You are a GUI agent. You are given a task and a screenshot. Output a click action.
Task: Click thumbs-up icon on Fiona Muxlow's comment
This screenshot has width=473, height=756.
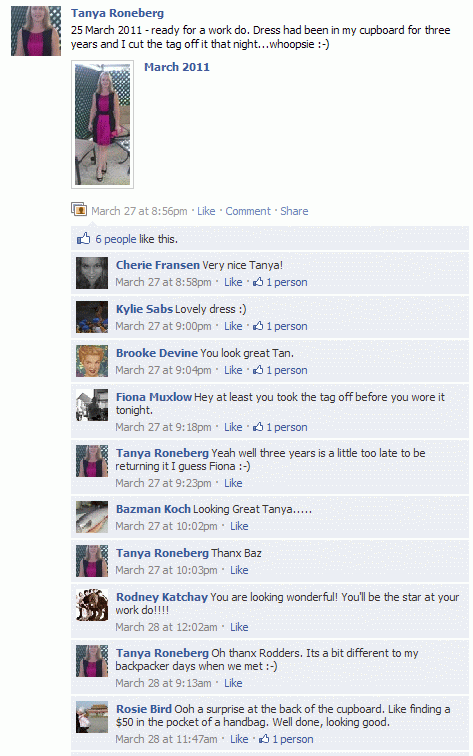(258, 426)
